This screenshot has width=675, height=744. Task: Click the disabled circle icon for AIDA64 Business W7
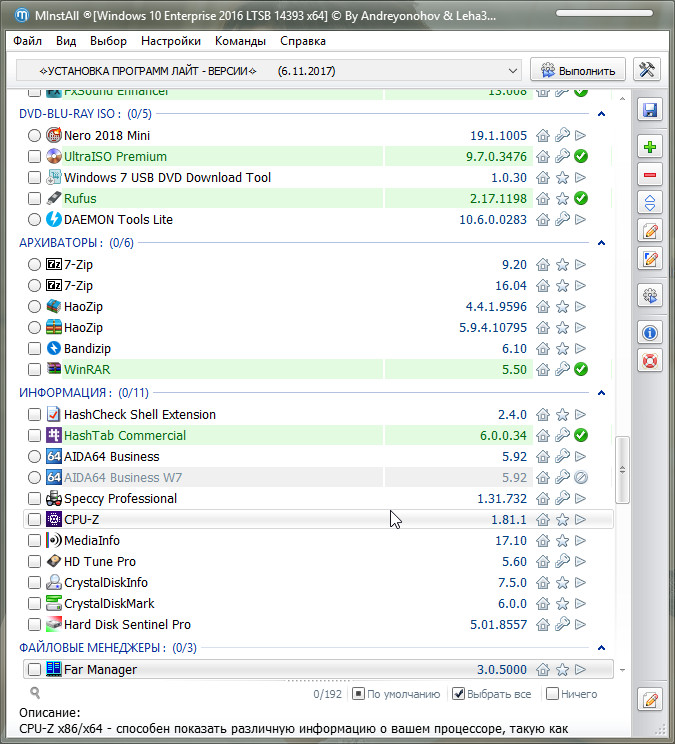[581, 477]
